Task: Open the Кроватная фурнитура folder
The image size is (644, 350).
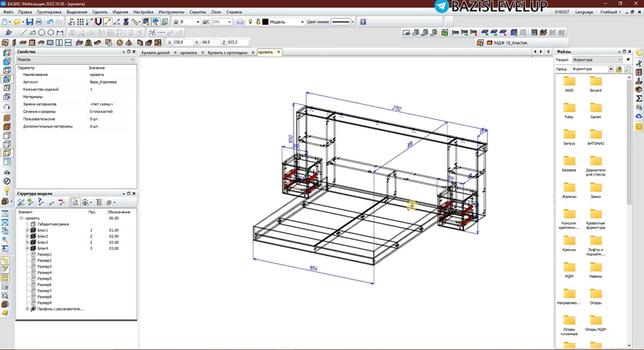Action: click(x=596, y=218)
